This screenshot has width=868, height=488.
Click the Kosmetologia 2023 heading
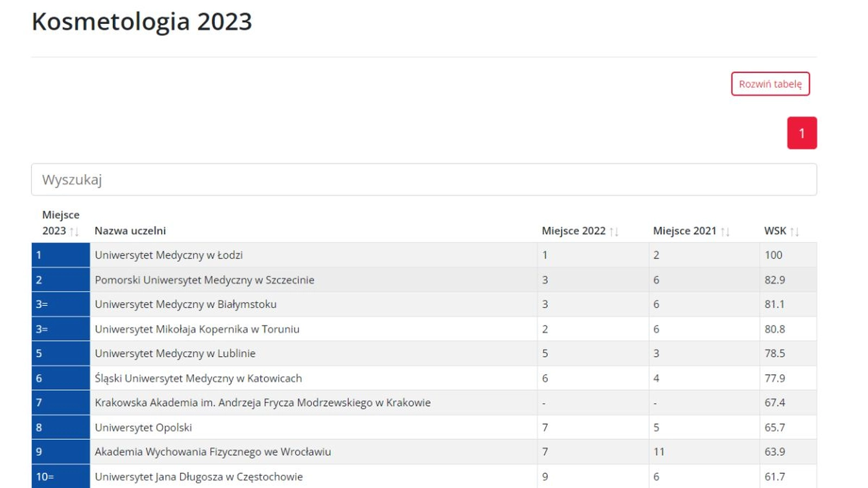pyautogui.click(x=142, y=22)
